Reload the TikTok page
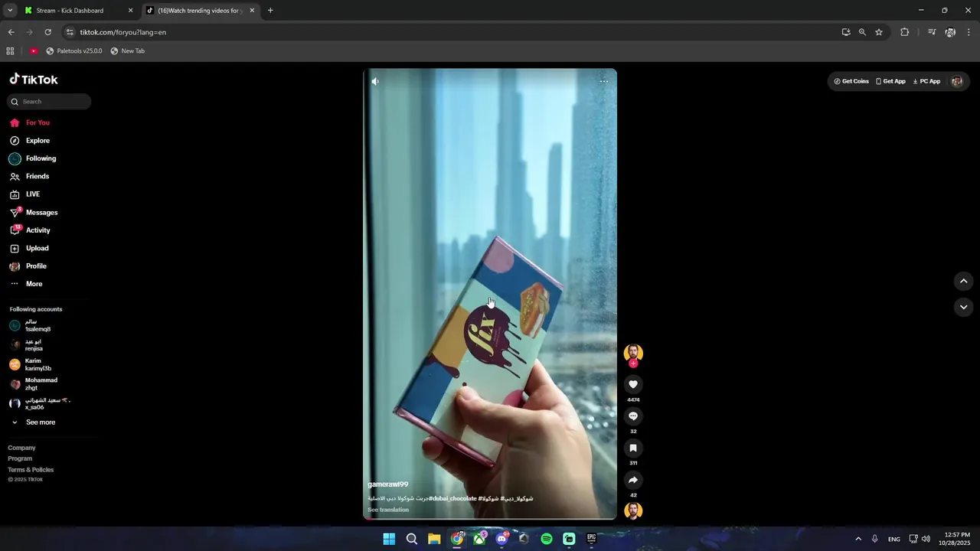 coord(47,32)
